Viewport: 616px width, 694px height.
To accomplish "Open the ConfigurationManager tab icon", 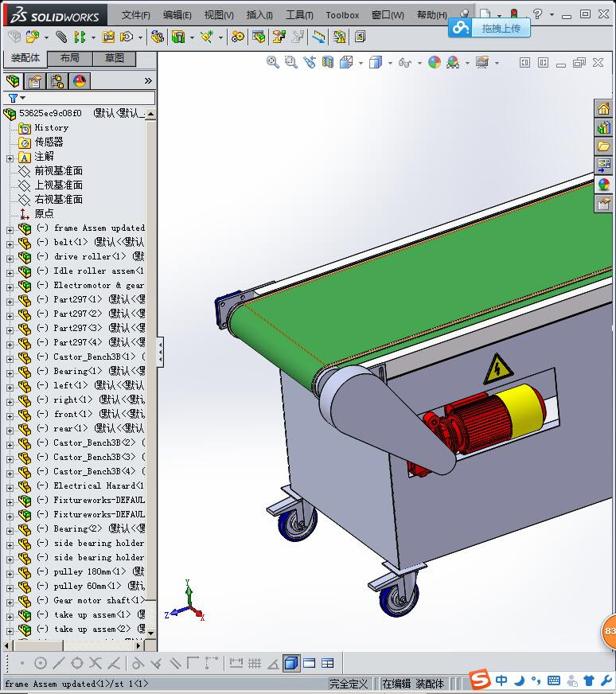I will click(x=57, y=81).
